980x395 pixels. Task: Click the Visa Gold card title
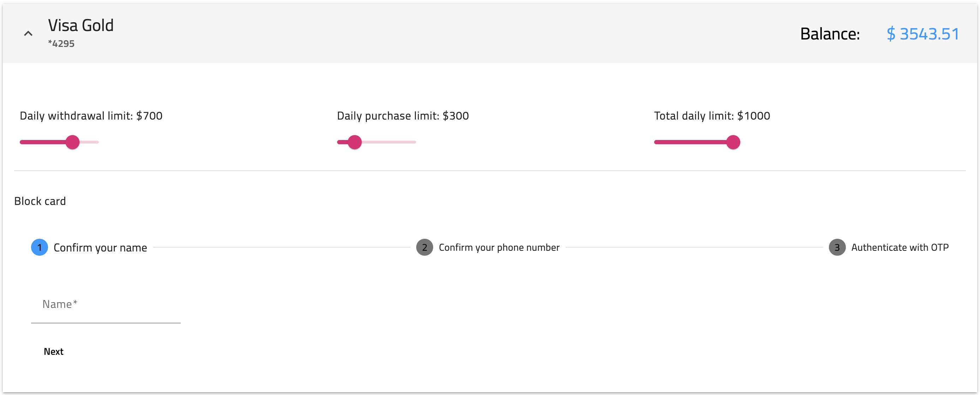[80, 25]
